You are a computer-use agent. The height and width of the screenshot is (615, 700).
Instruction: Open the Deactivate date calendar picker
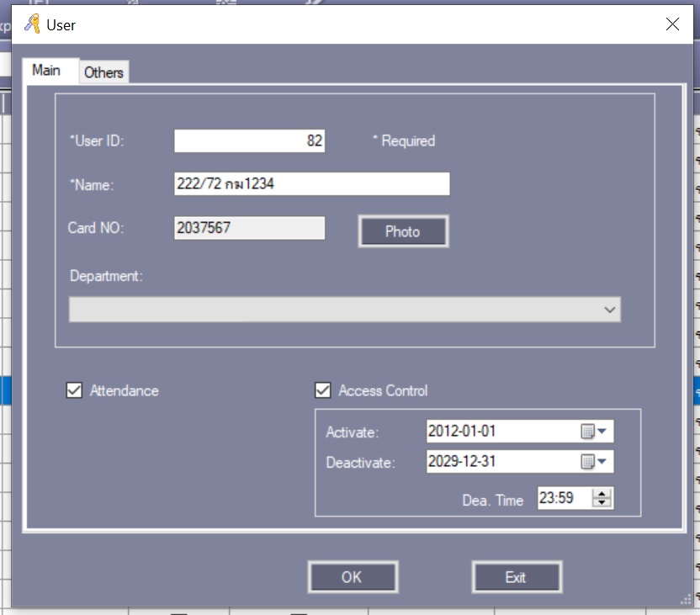(594, 461)
